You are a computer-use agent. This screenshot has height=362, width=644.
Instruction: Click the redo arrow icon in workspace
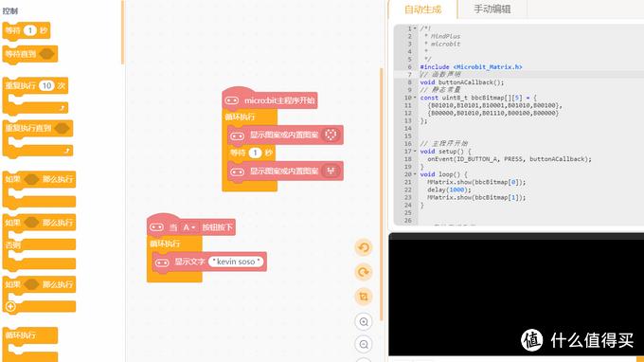[x=364, y=272]
